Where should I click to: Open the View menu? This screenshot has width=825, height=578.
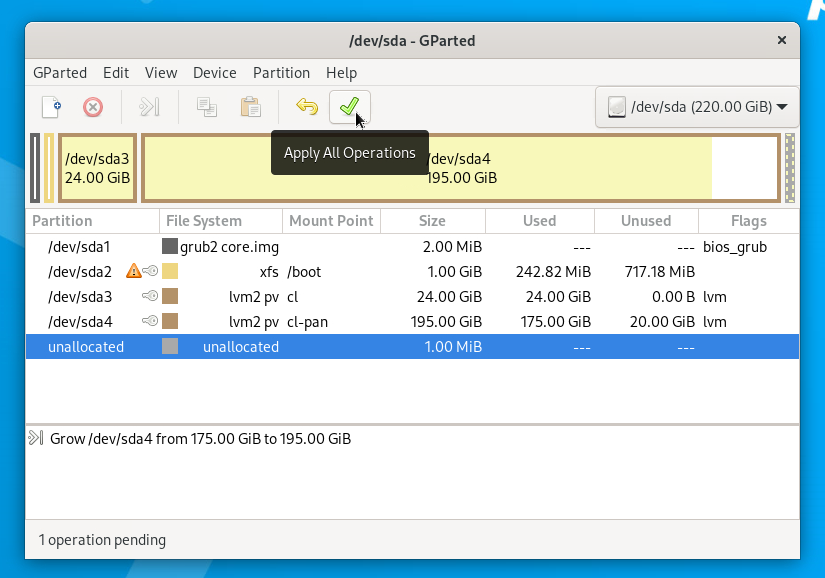click(x=161, y=73)
